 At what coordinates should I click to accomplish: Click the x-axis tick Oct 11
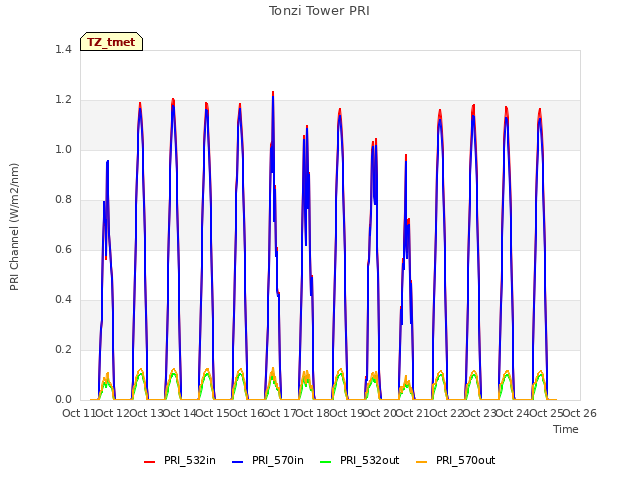79,413
